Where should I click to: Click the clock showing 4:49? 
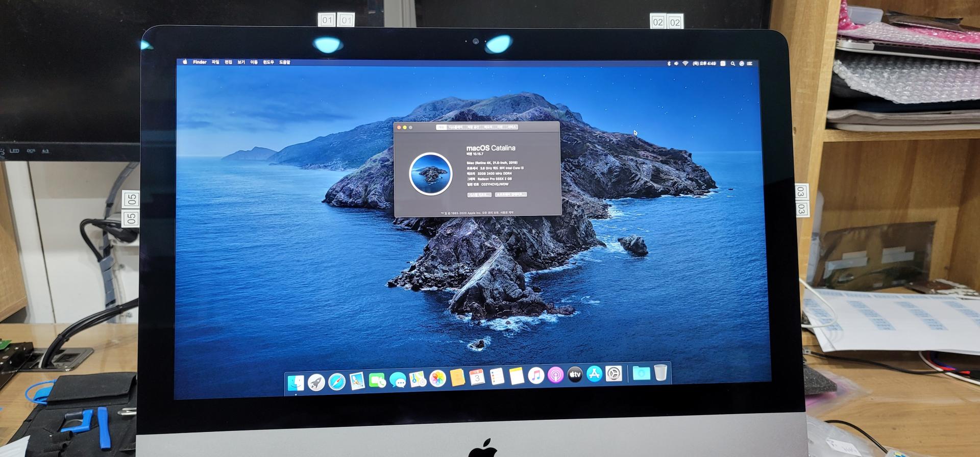(704, 63)
